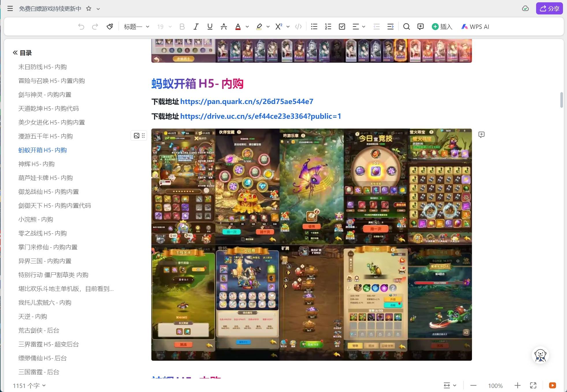This screenshot has width=567, height=392.
Task: Insert a code block
Action: coord(298,27)
